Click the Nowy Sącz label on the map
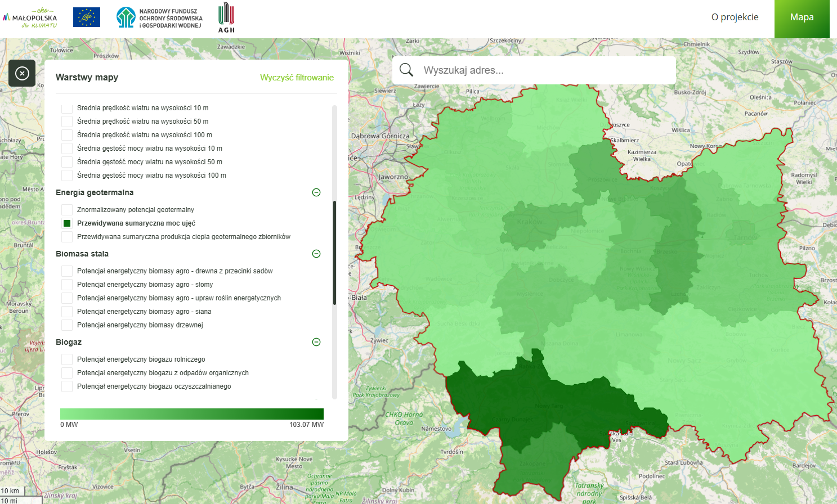The image size is (837, 504). [x=684, y=361]
